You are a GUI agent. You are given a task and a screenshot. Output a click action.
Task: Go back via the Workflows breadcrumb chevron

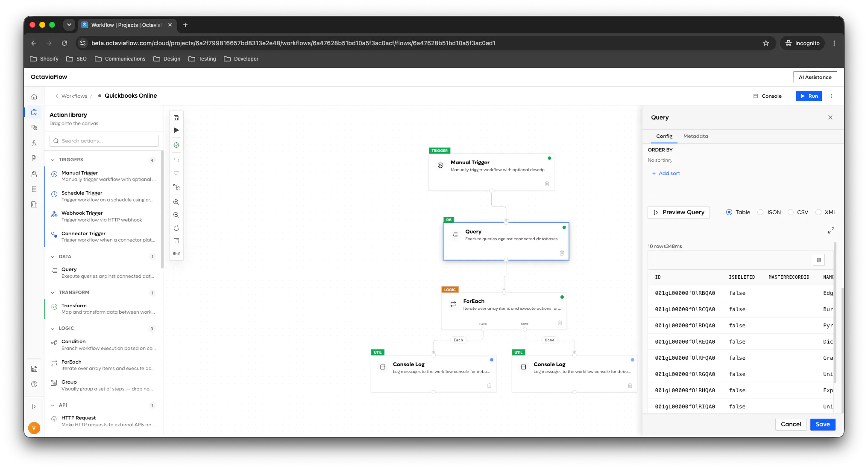click(57, 96)
